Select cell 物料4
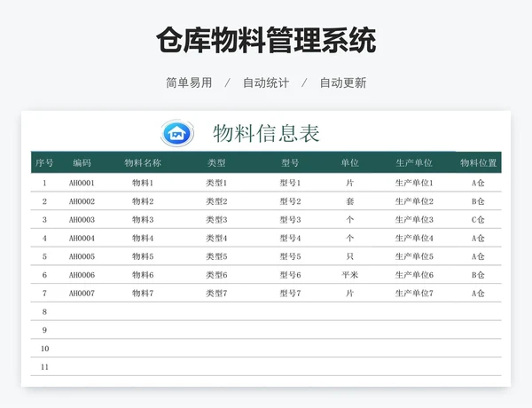The width and height of the screenshot is (532, 408). 143,239
